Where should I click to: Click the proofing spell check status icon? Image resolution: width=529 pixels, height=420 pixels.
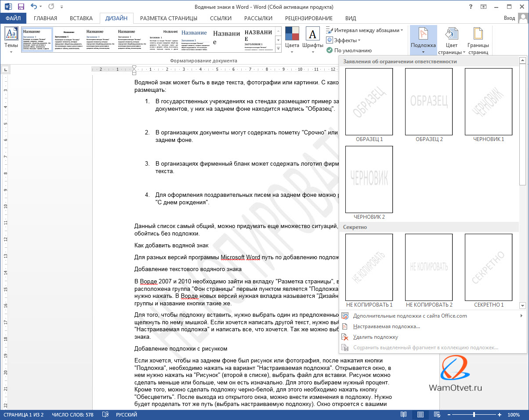pyautogui.click(x=105, y=415)
